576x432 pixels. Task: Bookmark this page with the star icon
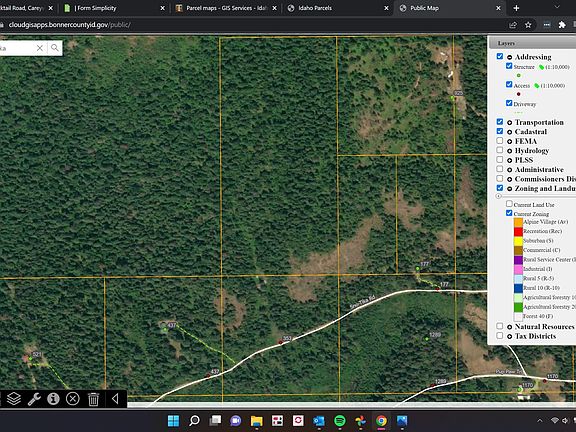(x=528, y=25)
